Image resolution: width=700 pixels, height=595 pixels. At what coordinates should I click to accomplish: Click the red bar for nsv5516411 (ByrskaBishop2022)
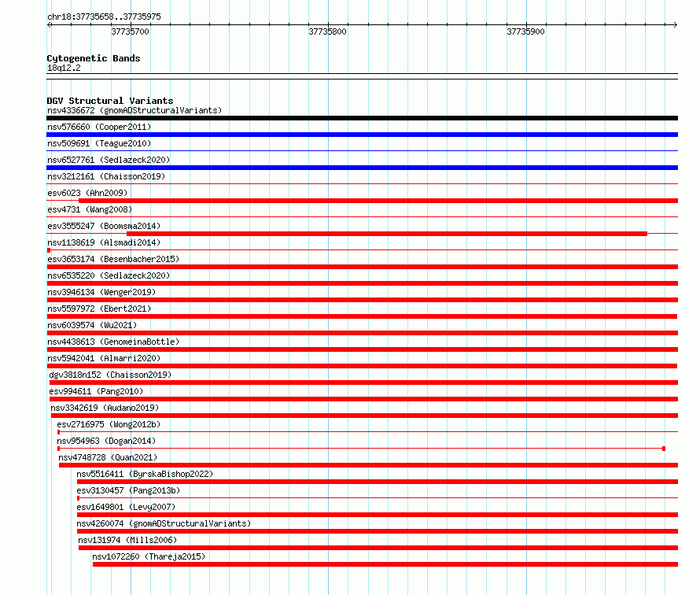378,482
